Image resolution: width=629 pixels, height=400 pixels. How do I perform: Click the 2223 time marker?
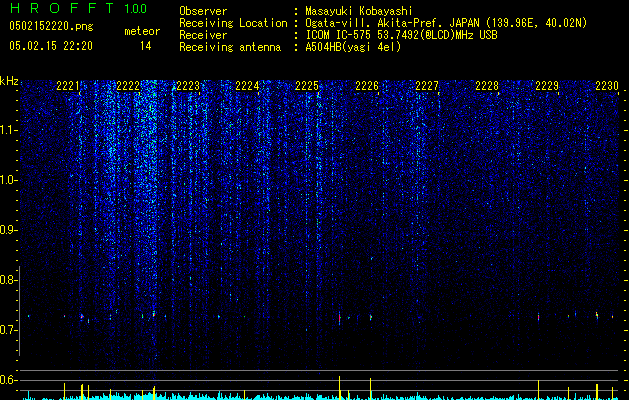[x=188, y=86]
